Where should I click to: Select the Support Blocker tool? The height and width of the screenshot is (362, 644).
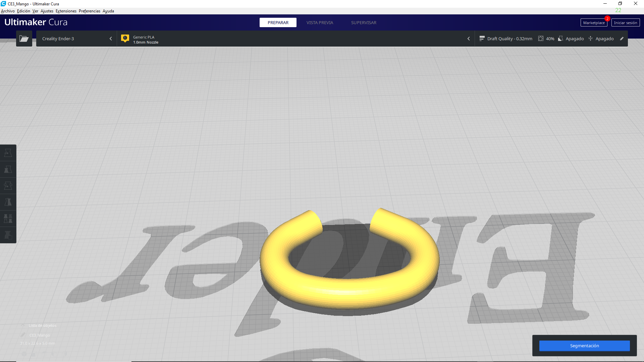click(x=8, y=235)
